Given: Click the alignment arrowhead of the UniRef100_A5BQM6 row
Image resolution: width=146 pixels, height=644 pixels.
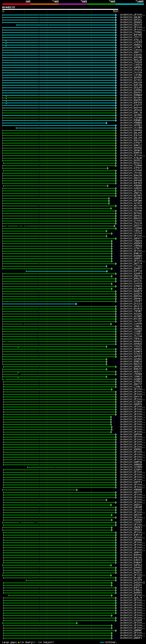Looking at the screenshot, I should point(108,186).
